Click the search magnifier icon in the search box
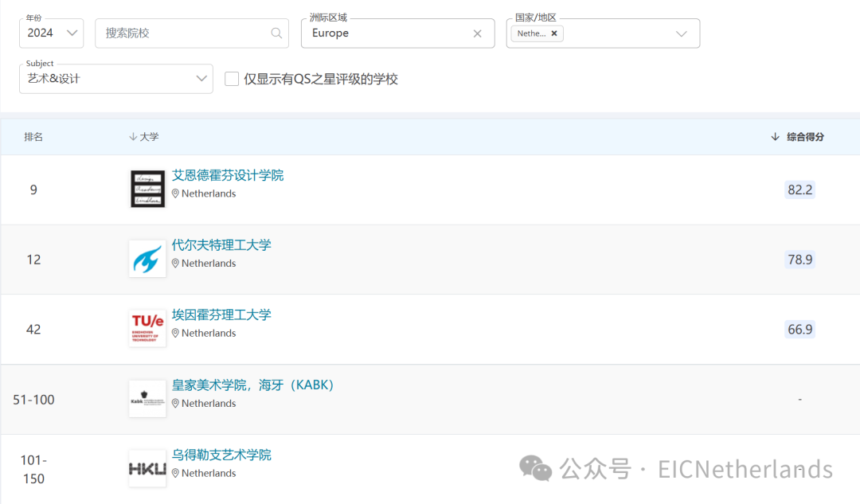 276,33
